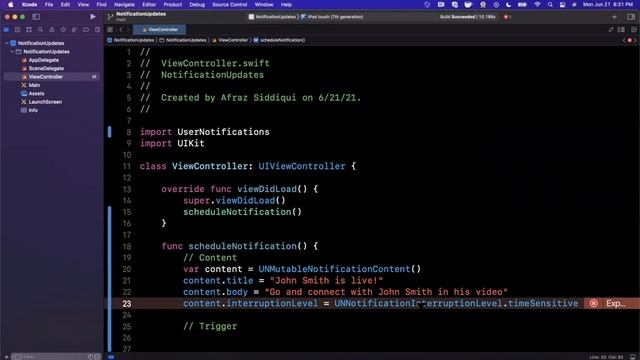
Task: Click import UserNotifications on line 8
Action: click(204, 132)
